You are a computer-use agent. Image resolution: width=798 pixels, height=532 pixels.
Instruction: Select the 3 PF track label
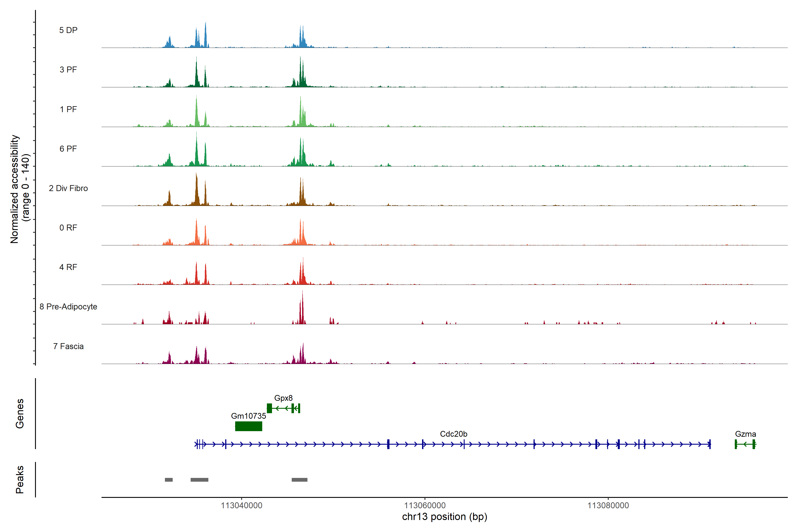(68, 70)
